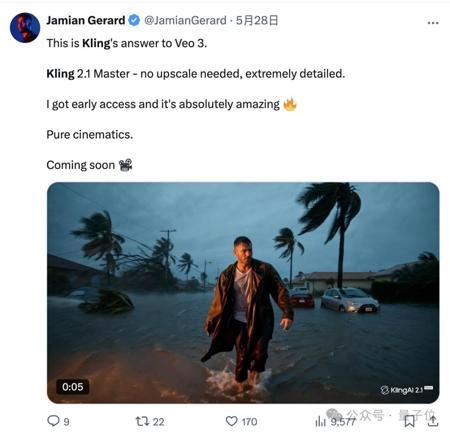Image resolution: width=450 pixels, height=433 pixels.
Task: Click the reply speech bubble icon
Action: click(53, 421)
